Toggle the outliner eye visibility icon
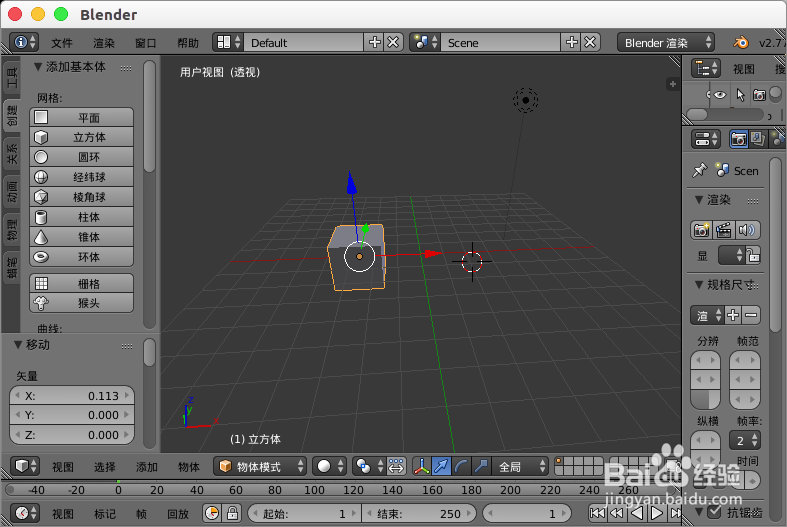The height and width of the screenshot is (527, 787). pyautogui.click(x=720, y=94)
